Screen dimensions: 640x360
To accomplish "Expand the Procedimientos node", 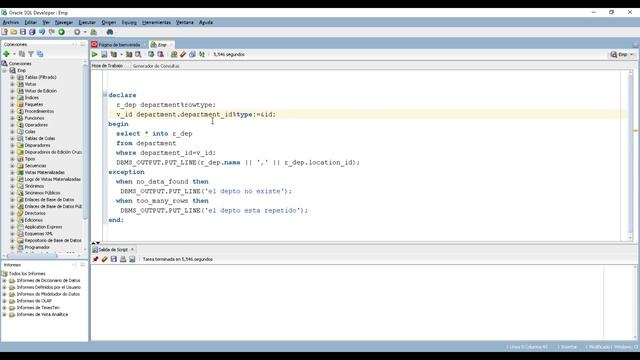I will (12, 111).
